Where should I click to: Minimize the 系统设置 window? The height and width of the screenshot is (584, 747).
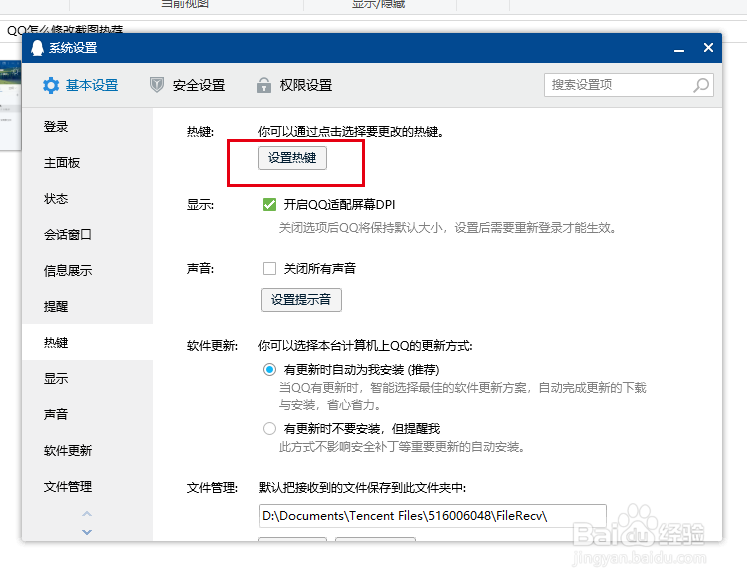click(679, 49)
